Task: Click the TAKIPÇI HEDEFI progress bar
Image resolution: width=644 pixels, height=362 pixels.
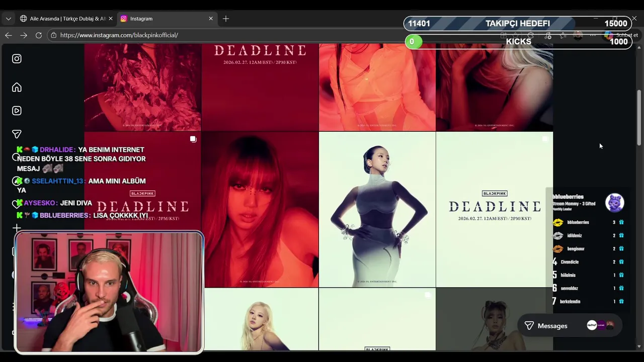Action: point(518,23)
